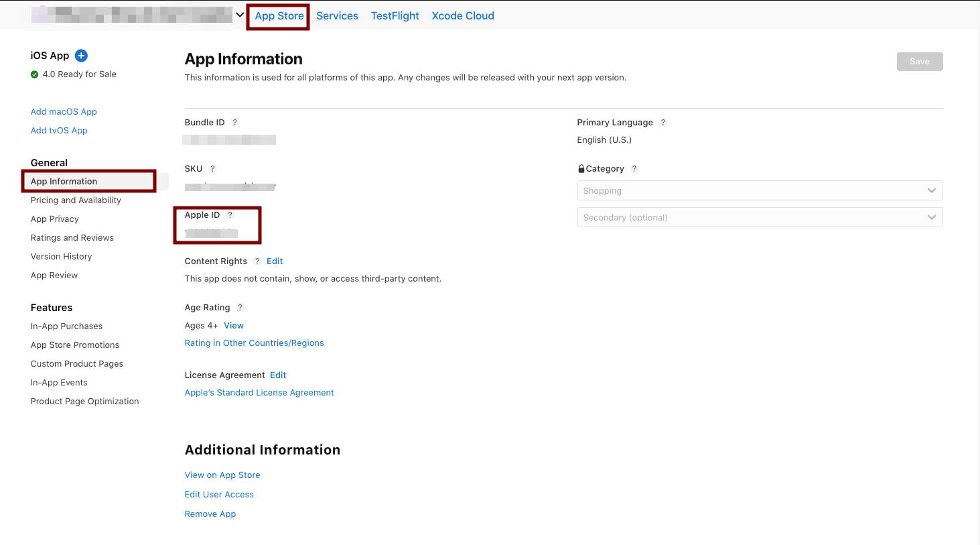Click the lock icon next to Category
This screenshot has width=980, height=545.
pos(581,169)
